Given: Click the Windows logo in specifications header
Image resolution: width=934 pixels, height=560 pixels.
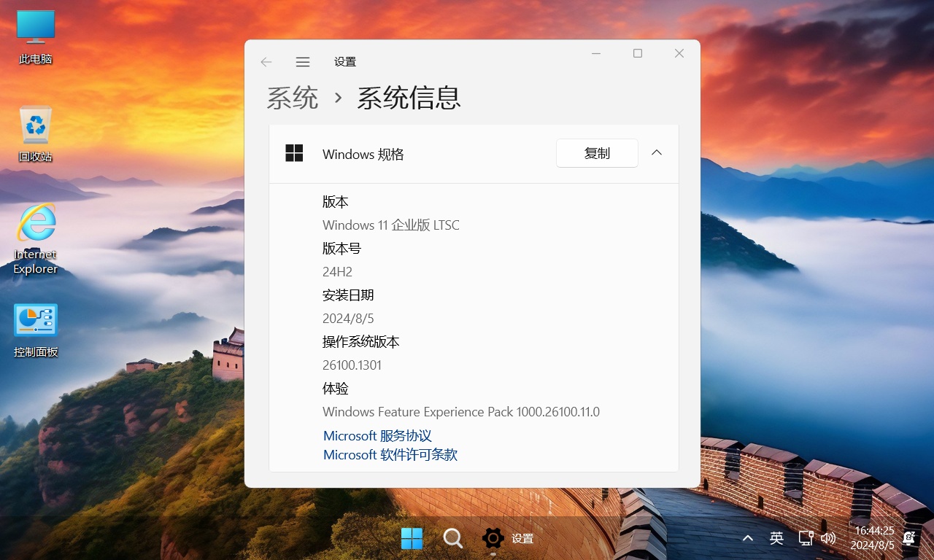Looking at the screenshot, I should point(294,153).
